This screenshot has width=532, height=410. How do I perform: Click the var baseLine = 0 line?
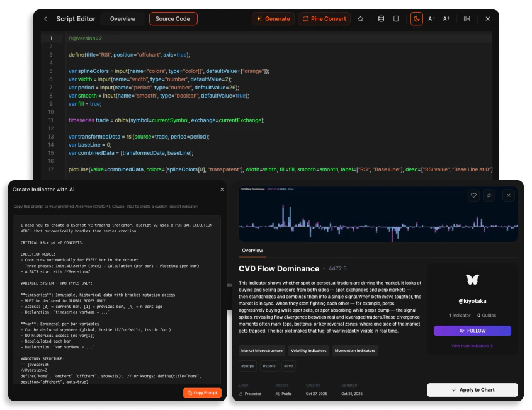tap(90, 145)
